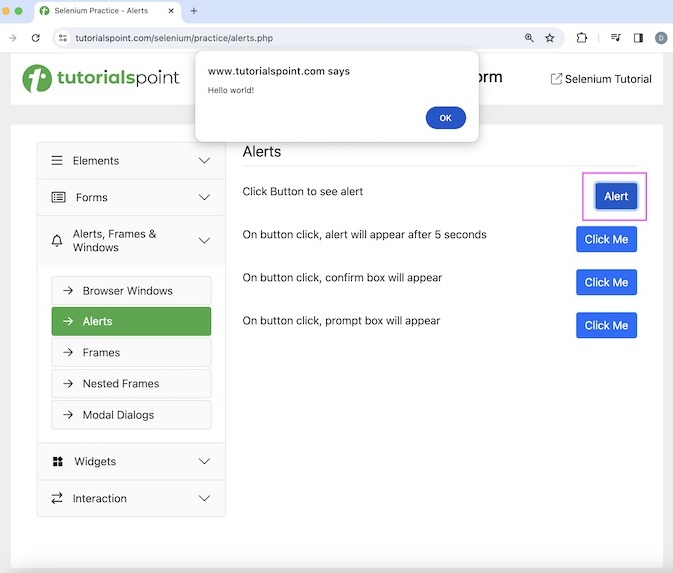Expand the Elements section chevron
673x573 pixels.
pyautogui.click(x=204, y=161)
